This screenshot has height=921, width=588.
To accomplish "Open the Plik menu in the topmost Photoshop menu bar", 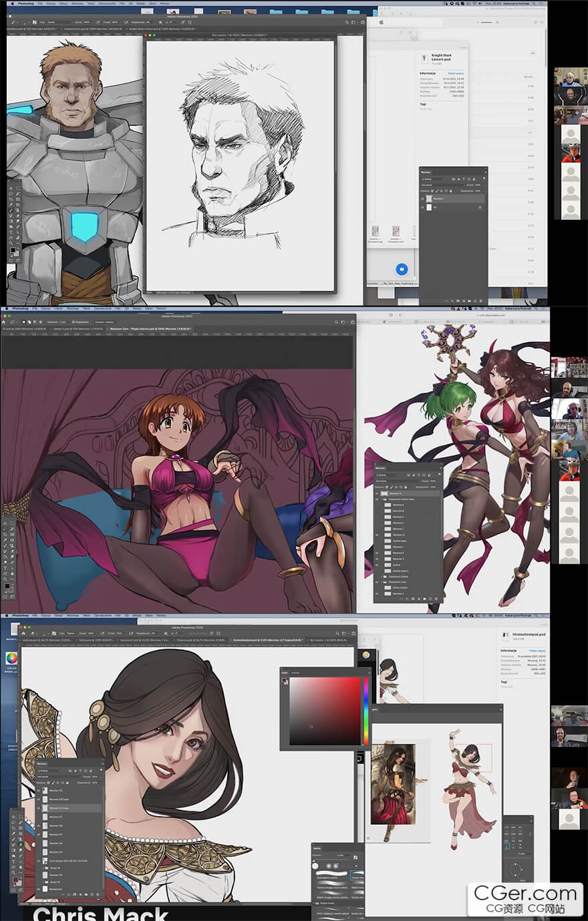I will pos(40,3).
